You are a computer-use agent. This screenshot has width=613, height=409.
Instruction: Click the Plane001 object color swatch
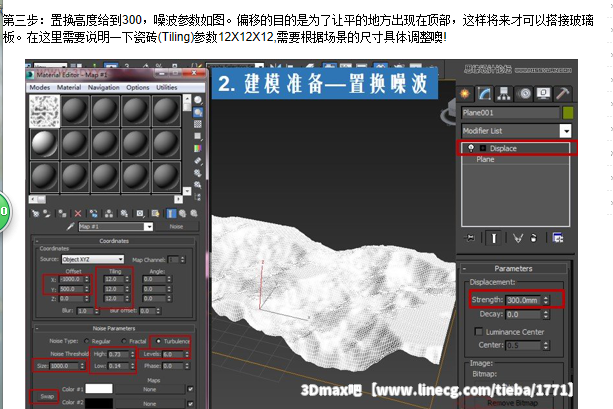tap(568, 113)
